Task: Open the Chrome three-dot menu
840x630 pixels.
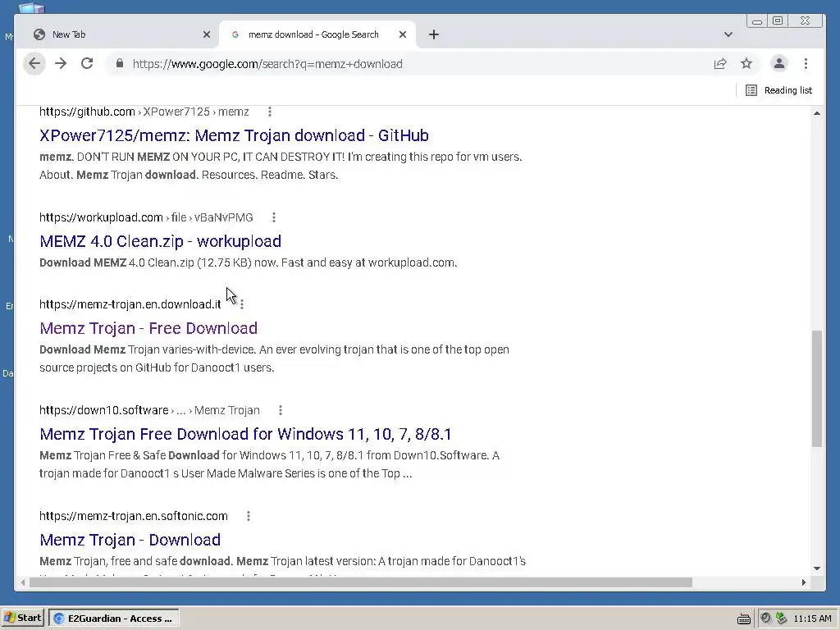Action: 806,64
